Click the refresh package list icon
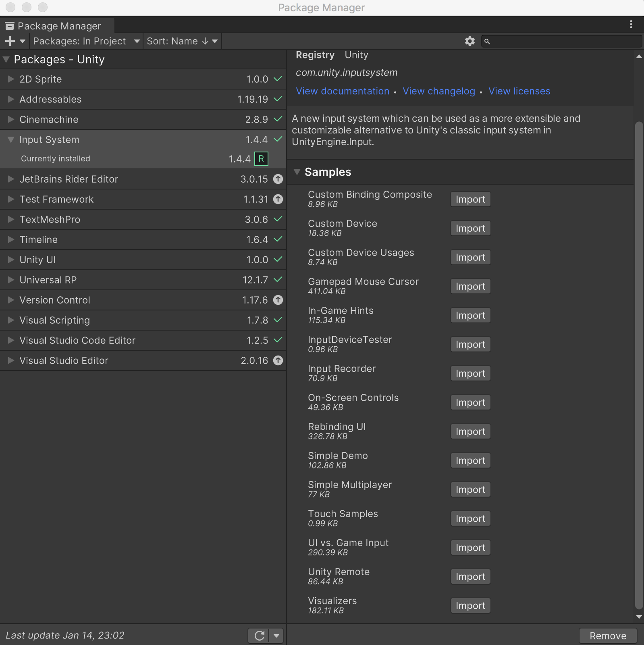 point(259,636)
